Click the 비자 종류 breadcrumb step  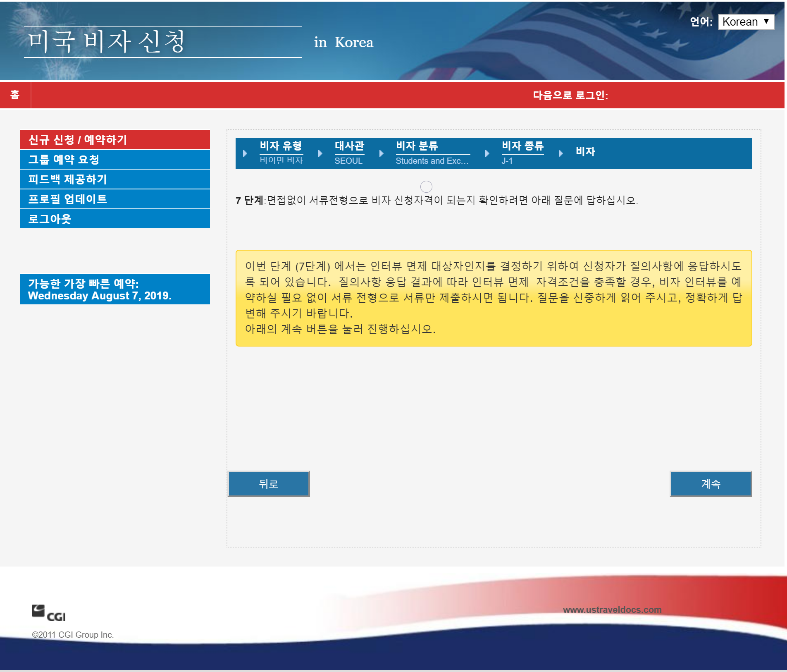click(x=522, y=146)
